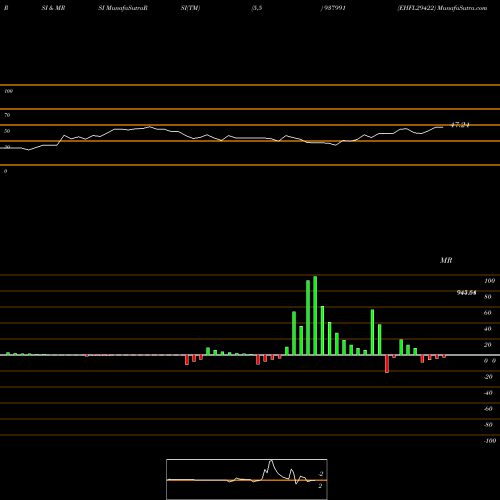
Task: Click the -60 label on MR axis
Action: (x=488, y=409)
